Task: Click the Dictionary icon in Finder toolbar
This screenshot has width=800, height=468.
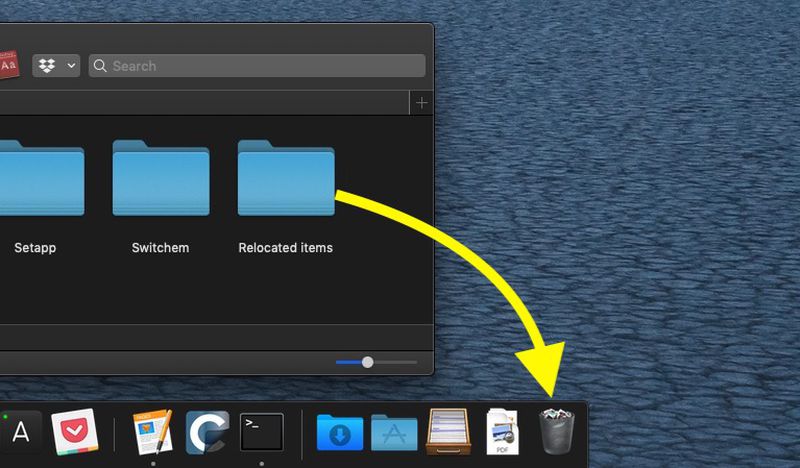Action: coord(9,65)
